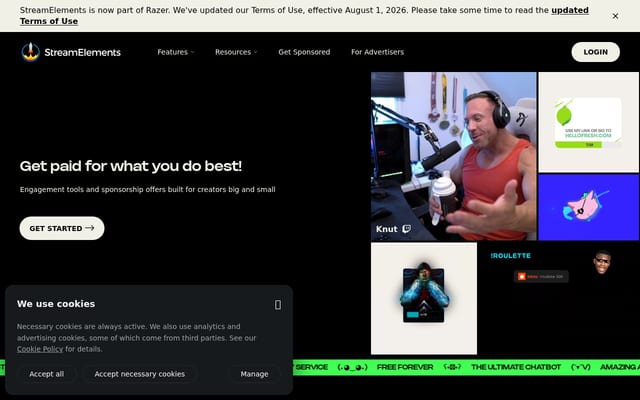Close the cookie consent popup
This screenshot has height=400, width=640.
pyautogui.click(x=278, y=304)
